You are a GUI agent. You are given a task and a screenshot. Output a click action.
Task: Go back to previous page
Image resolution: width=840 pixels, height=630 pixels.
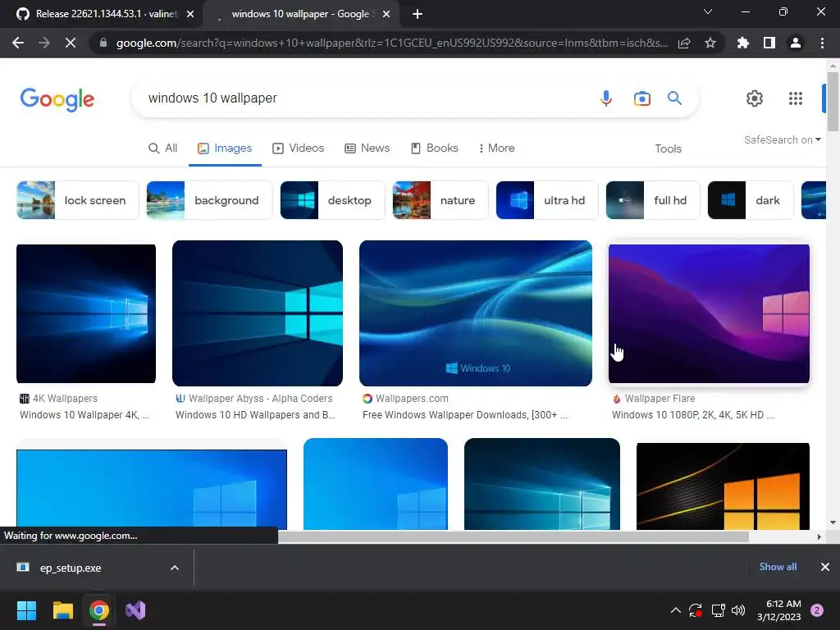click(18, 43)
